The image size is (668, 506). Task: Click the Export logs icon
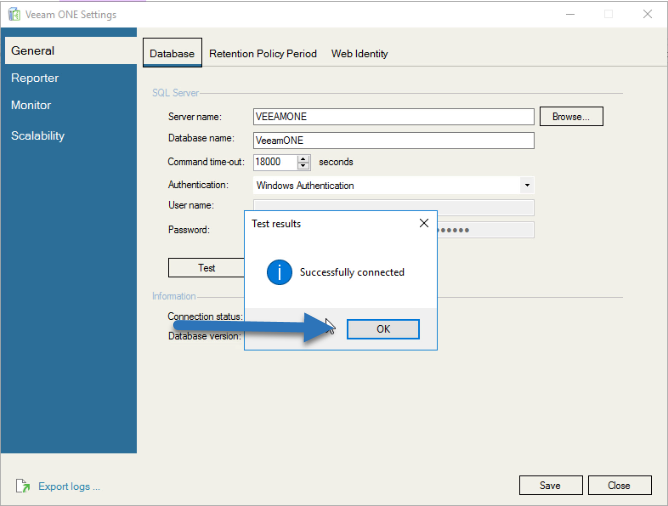click(23, 486)
